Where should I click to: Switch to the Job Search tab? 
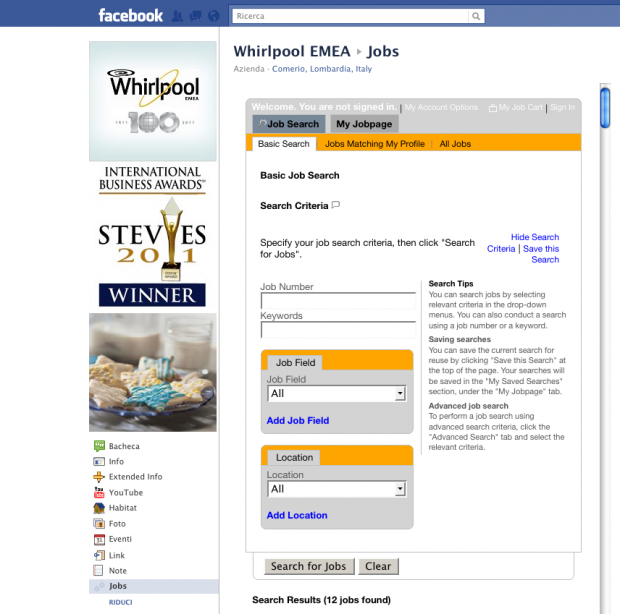pyautogui.click(x=289, y=124)
